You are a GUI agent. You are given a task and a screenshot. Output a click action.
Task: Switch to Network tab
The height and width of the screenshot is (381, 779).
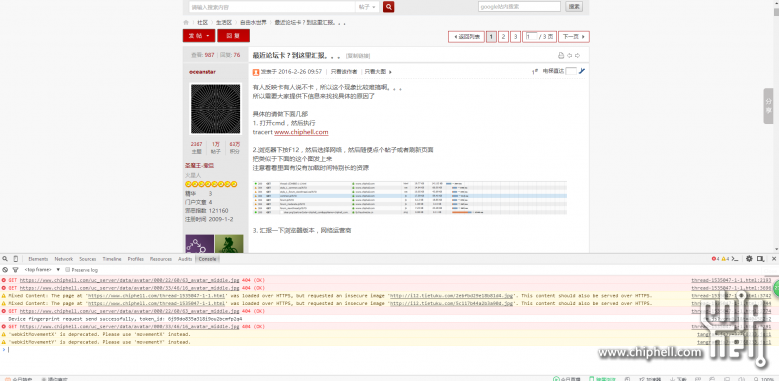tap(64, 259)
